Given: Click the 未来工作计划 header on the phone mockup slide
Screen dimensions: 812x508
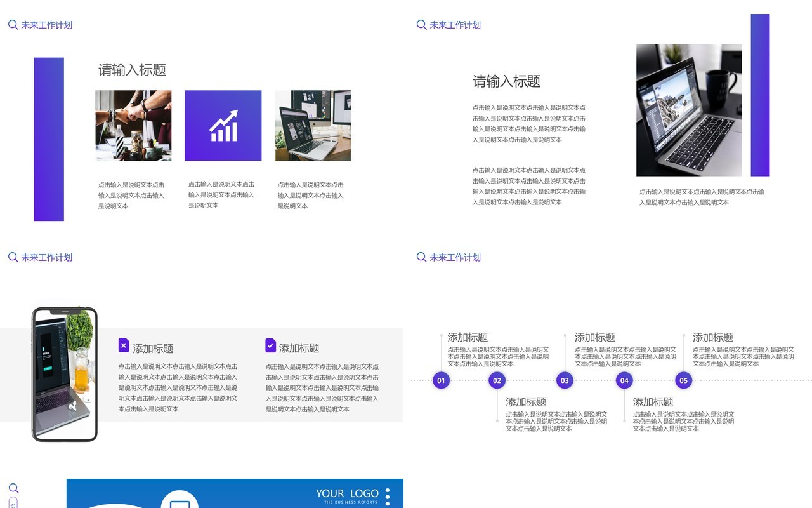Looking at the screenshot, I should coord(47,258).
